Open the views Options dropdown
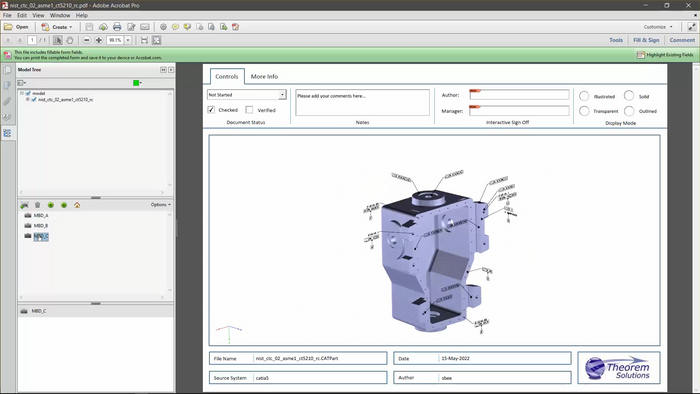 tap(161, 204)
